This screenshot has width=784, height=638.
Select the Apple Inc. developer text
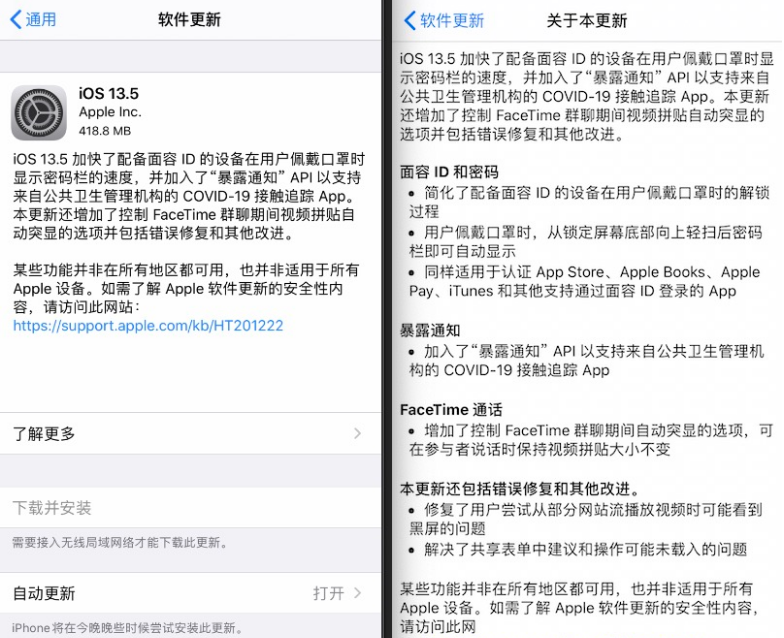(110, 112)
